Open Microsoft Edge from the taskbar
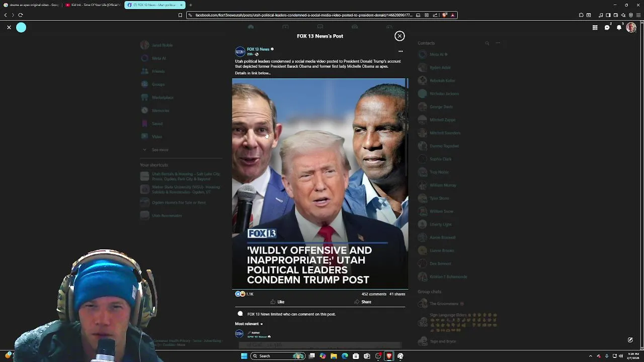The image size is (644, 362). [345, 356]
